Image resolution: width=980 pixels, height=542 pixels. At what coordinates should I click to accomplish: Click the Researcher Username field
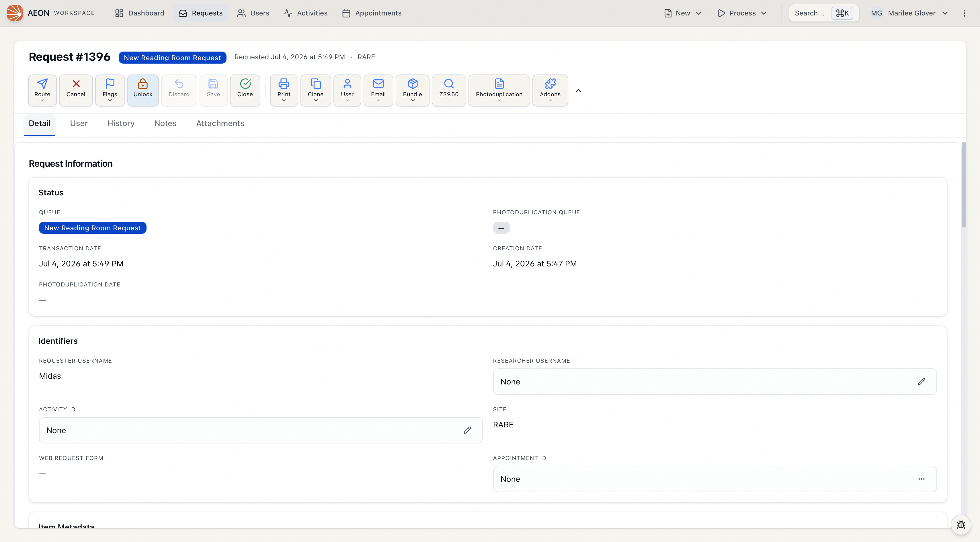pyautogui.click(x=714, y=382)
